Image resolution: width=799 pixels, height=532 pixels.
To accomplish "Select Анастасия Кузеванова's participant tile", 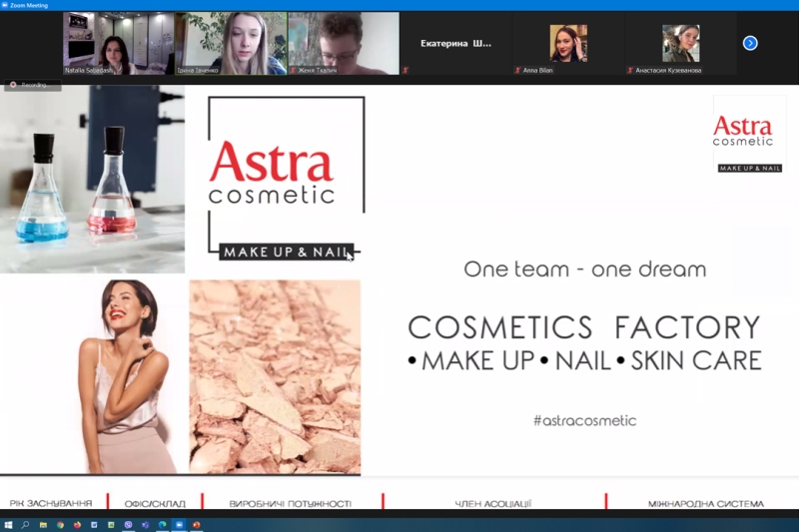I will pos(681,44).
